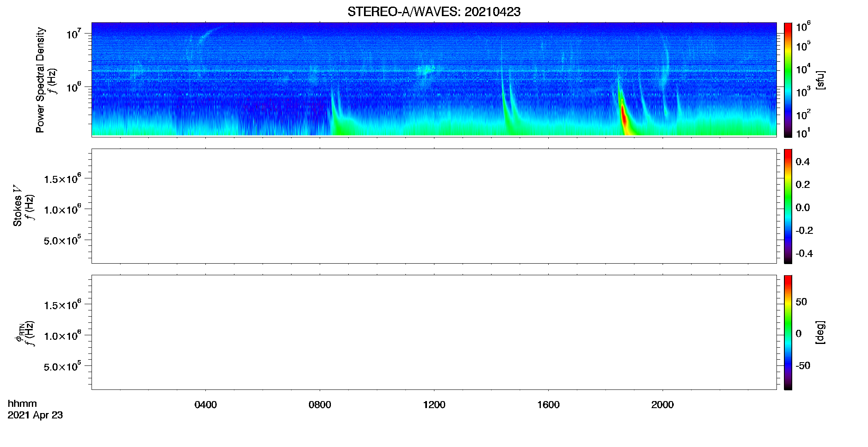Click the empty Stokes V plot panel

[x=434, y=206]
